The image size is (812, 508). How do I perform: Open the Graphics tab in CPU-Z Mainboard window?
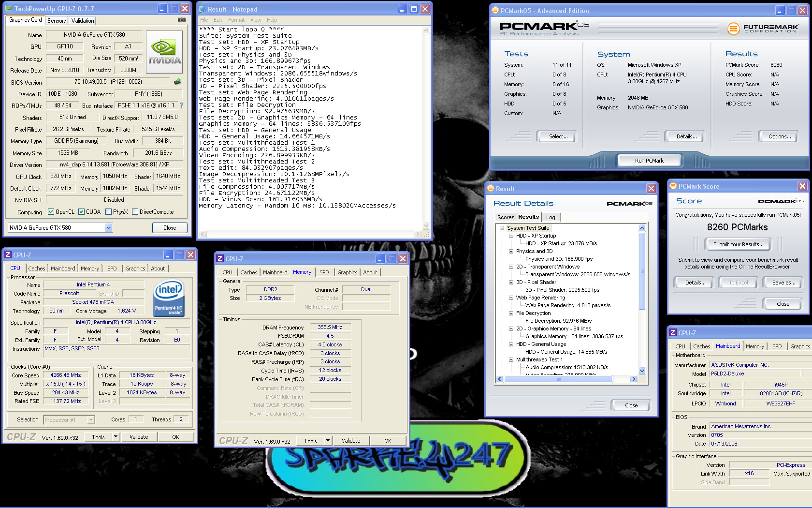pos(799,346)
